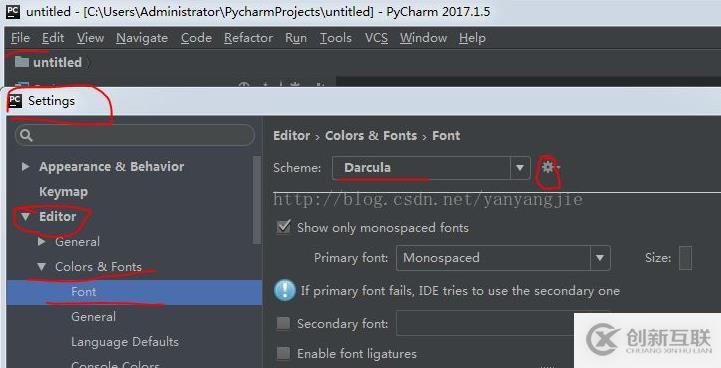Click the PyCharm icon in main title bar

pyautogui.click(x=13, y=11)
